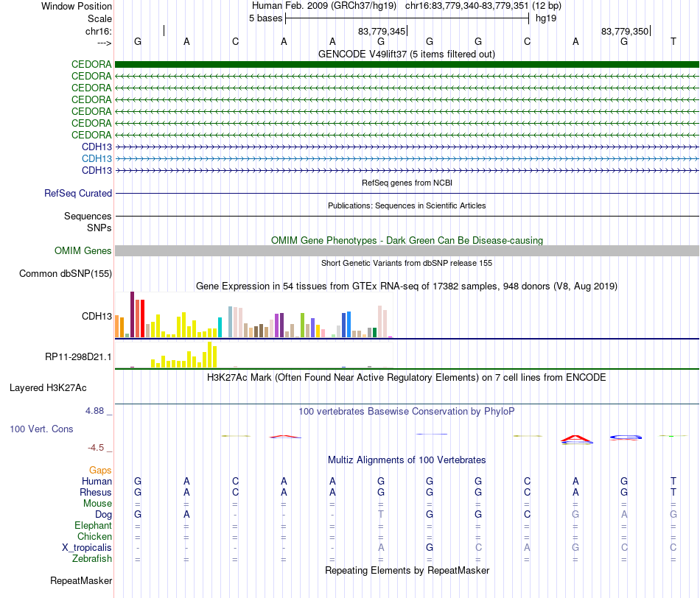
Task: Click the RepeatMasker track label
Action: tap(81, 580)
